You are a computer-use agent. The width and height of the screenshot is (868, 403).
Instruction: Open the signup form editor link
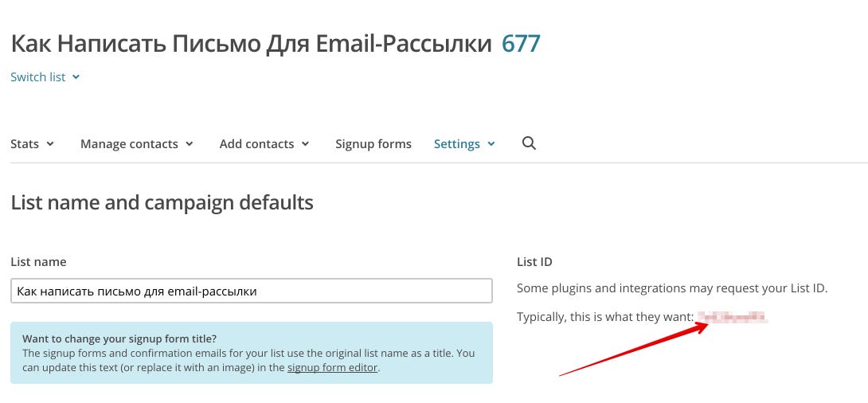tap(332, 367)
